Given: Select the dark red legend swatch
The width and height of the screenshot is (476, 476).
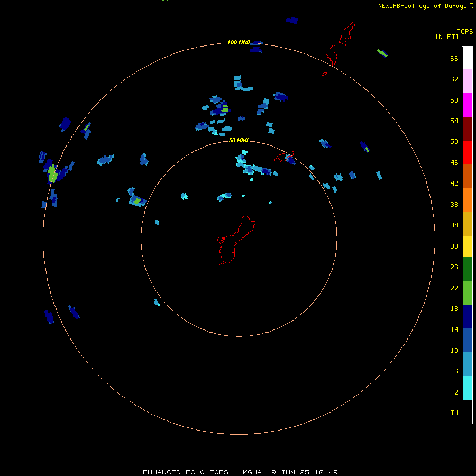Looking at the screenshot, I should [467, 129].
